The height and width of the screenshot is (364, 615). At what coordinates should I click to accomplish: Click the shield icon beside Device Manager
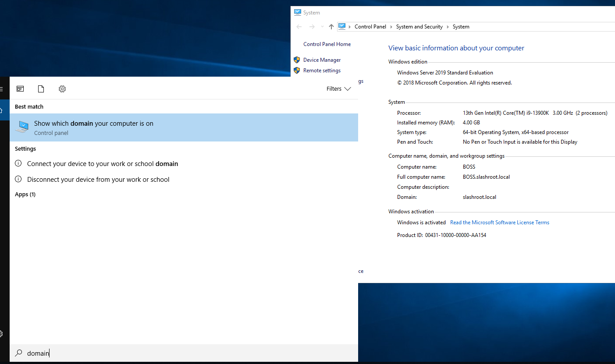[297, 60]
